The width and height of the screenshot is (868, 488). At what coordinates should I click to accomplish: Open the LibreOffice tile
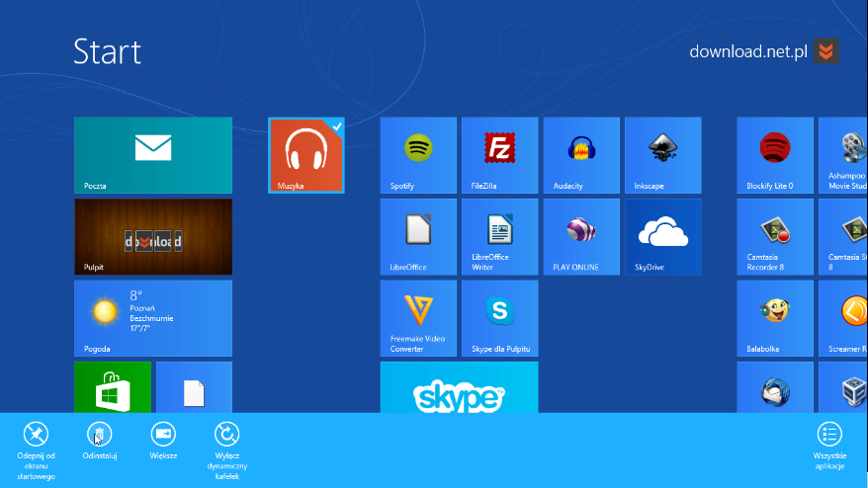418,237
